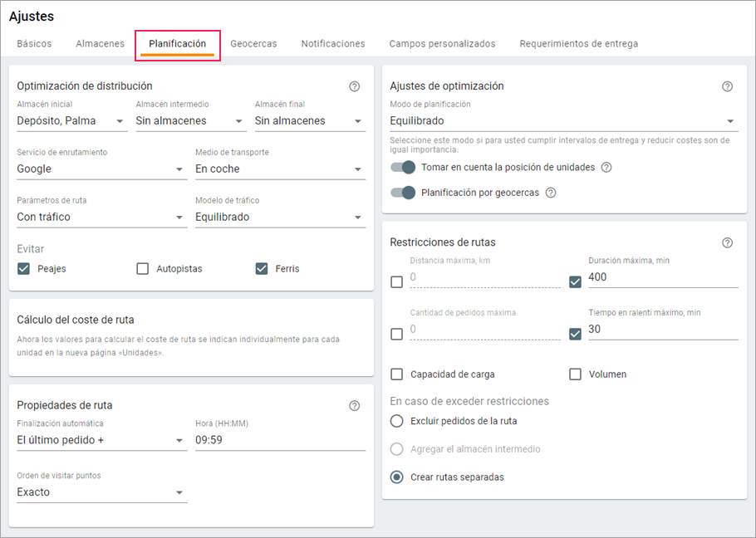Click help icon for Propiedades de ruta
This screenshot has width=756, height=538.
355,406
